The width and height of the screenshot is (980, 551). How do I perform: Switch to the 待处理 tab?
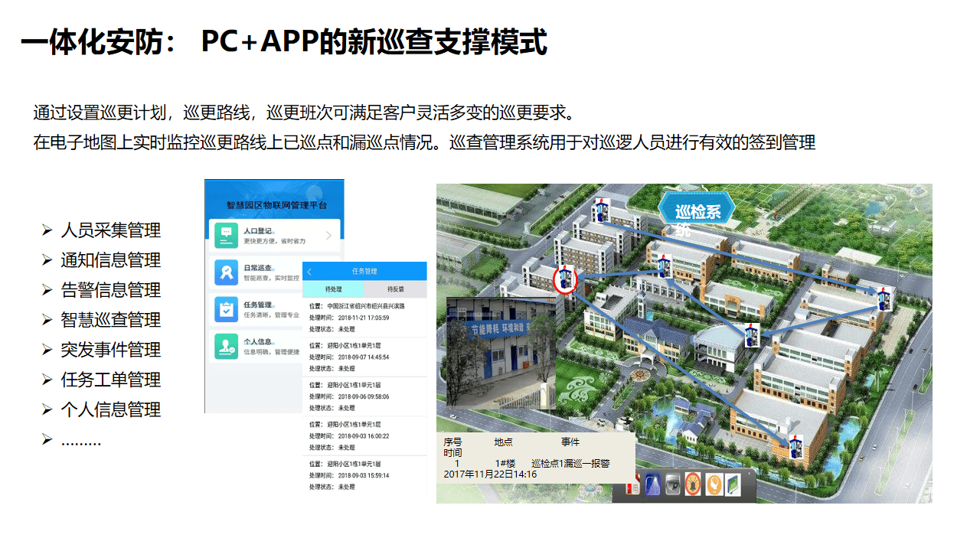[333, 290]
